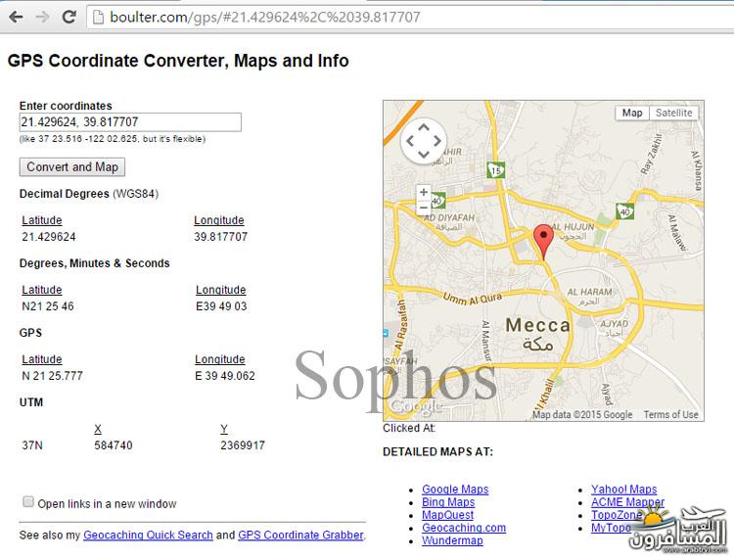Click the Latitude header under Decimal Degrees
This screenshot has height=560, width=734.
coord(42,220)
